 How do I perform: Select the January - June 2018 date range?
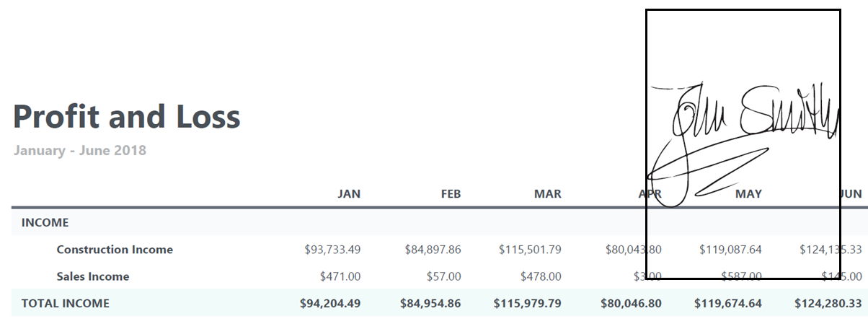pos(80,151)
